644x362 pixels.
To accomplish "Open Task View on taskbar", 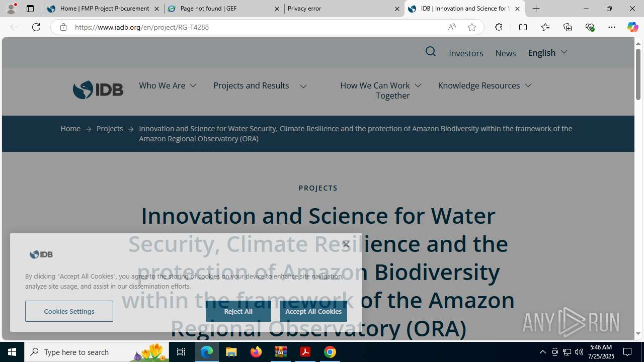I will click(181, 352).
